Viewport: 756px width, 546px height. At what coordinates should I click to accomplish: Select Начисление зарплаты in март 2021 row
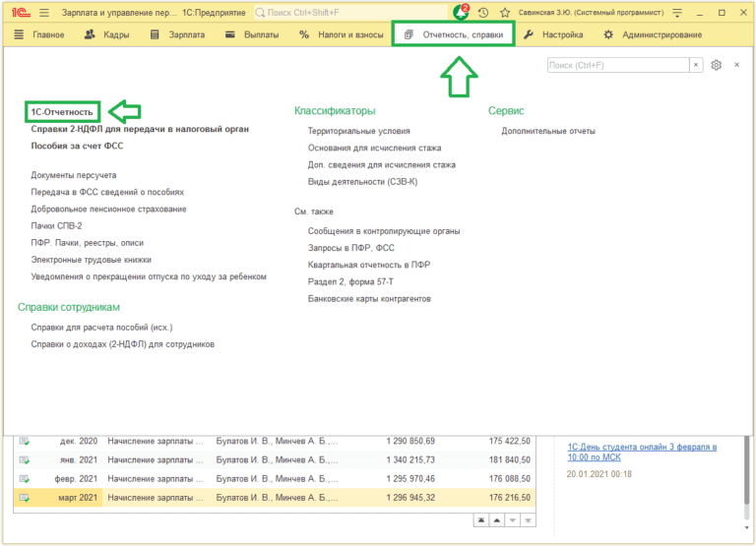156,498
